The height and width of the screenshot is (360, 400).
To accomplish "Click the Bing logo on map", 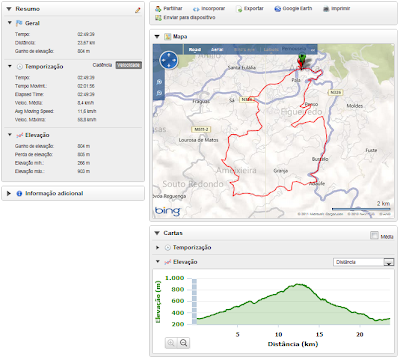I will 167,211.
